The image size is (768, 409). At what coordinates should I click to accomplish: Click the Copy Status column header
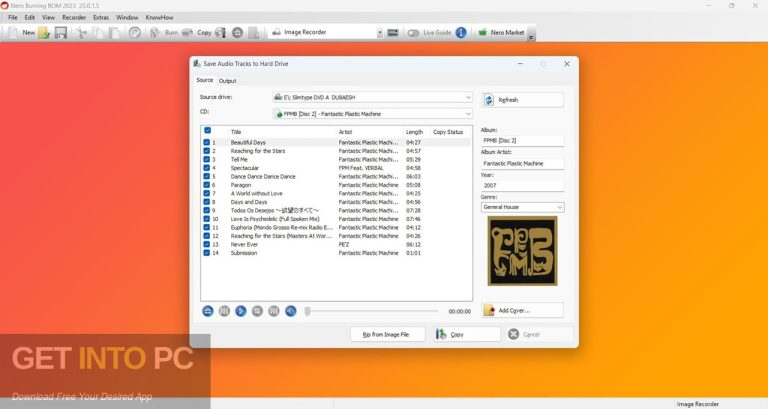coord(448,132)
